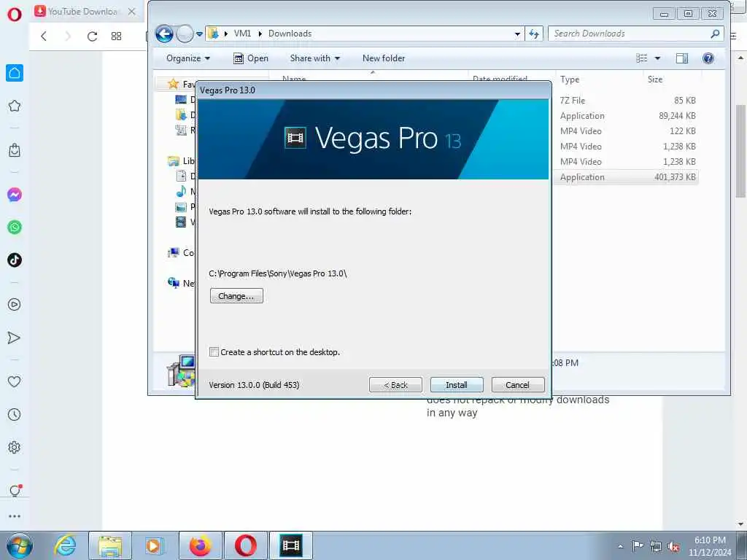Click Downloads in the address breadcrumb
Viewport: 747px width, 560px height.
pyautogui.click(x=290, y=34)
